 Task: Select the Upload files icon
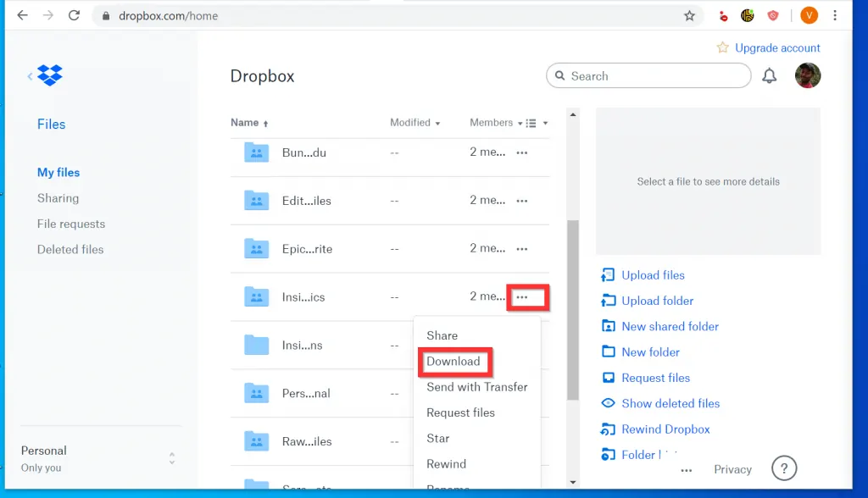coord(608,275)
